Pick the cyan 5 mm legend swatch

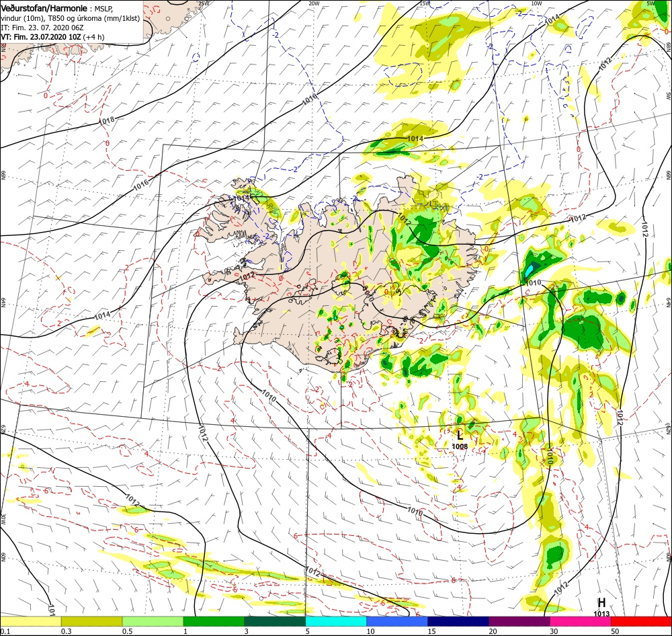[336, 621]
